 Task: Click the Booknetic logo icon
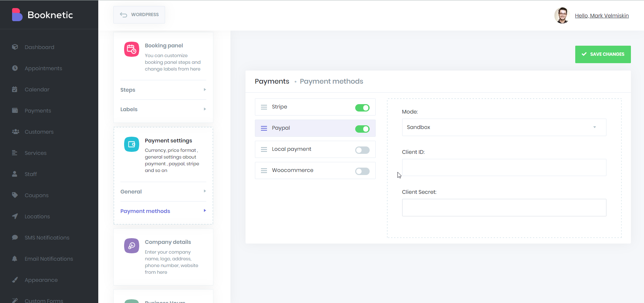[17, 15]
